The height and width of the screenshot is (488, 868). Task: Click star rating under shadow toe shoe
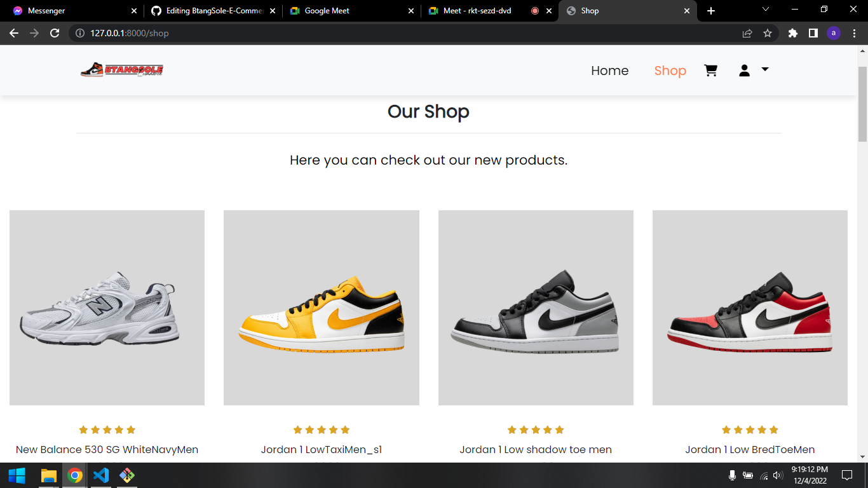[x=536, y=430]
